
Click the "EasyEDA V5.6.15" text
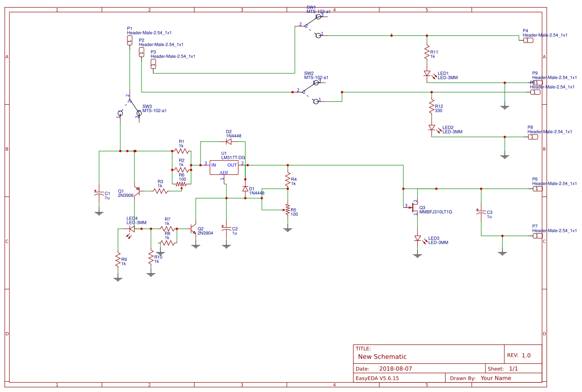click(377, 378)
